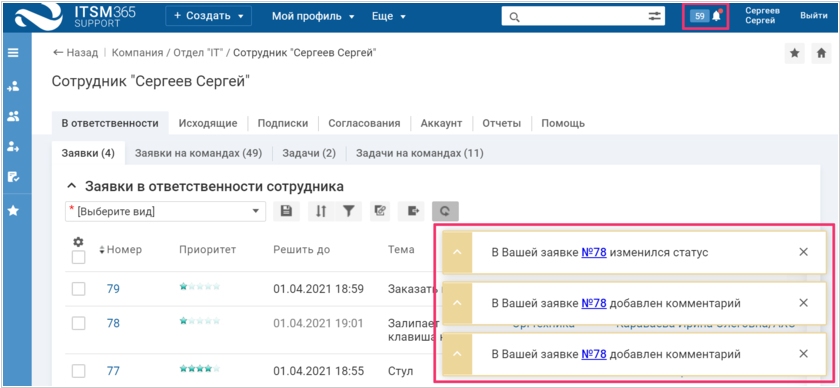Switch to the Исходящие tab
This screenshot has height=388, width=840.
pos(208,123)
